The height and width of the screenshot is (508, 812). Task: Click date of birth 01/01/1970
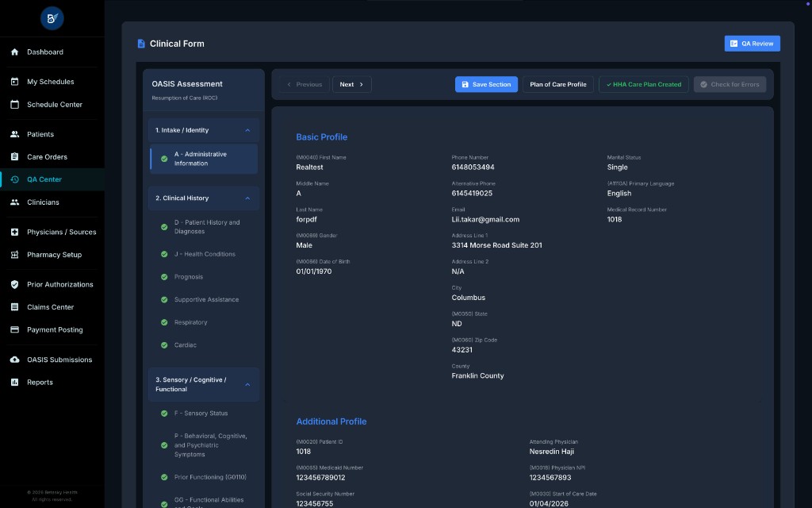[x=314, y=271]
